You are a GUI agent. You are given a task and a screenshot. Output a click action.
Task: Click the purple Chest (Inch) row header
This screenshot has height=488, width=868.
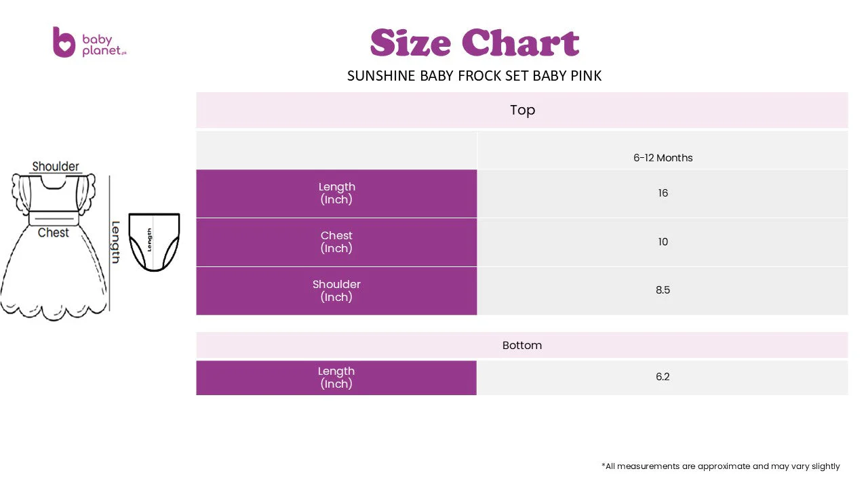[336, 242]
